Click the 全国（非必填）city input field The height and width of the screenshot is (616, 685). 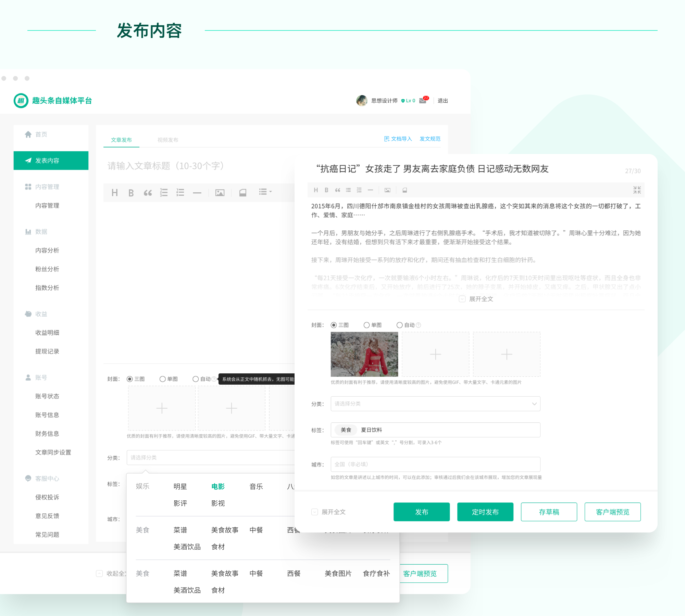[x=435, y=464]
